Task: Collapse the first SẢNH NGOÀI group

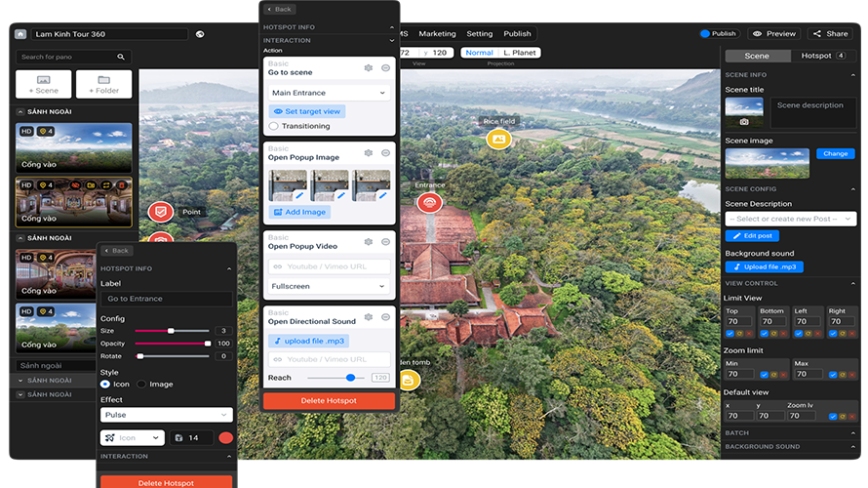Action: pos(20,112)
